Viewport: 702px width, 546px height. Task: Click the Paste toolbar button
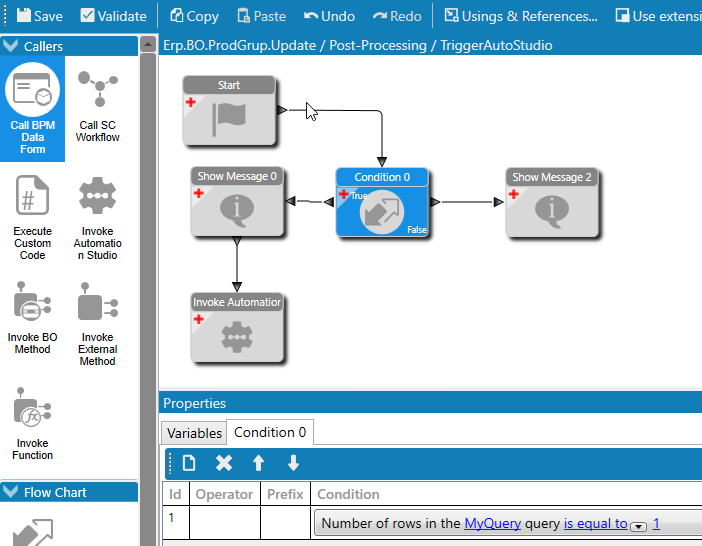[261, 16]
